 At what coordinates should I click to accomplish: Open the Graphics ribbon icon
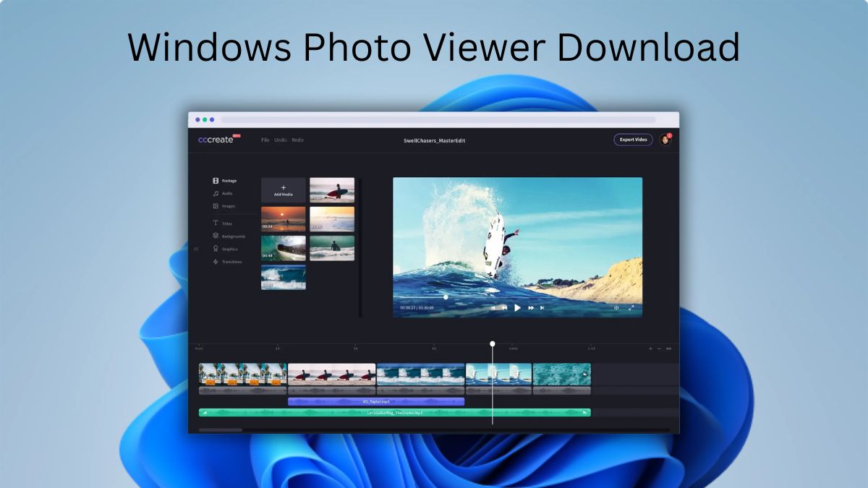[x=216, y=249]
